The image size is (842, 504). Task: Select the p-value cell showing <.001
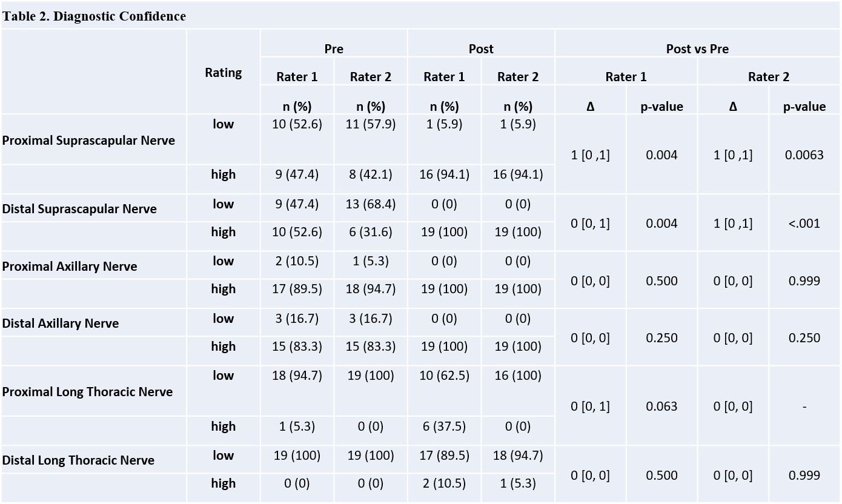click(804, 224)
